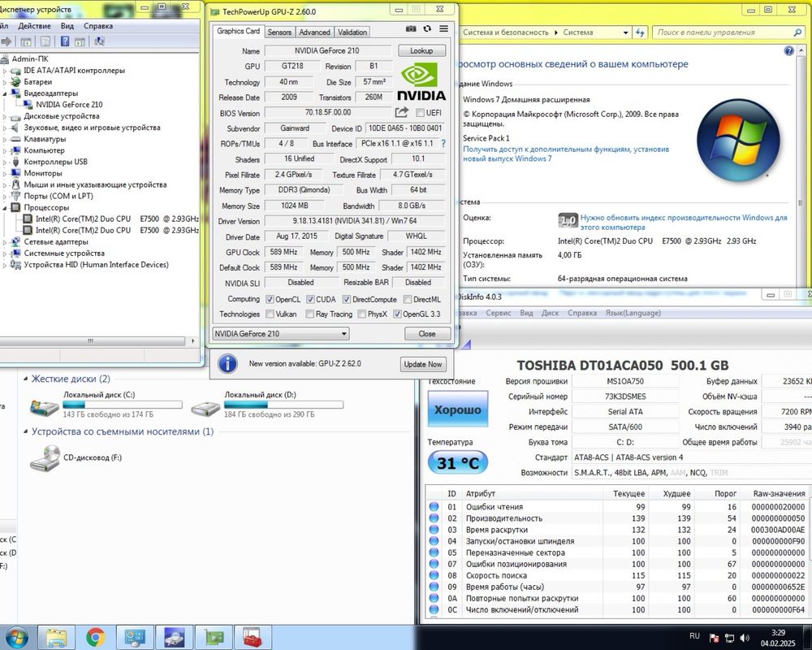Click the GPU-Z refresh icon
The height and width of the screenshot is (650, 812).
(x=427, y=29)
